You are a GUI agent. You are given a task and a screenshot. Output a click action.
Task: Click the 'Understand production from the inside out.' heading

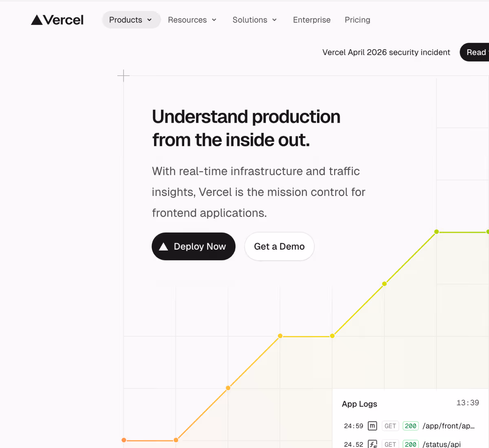click(246, 128)
